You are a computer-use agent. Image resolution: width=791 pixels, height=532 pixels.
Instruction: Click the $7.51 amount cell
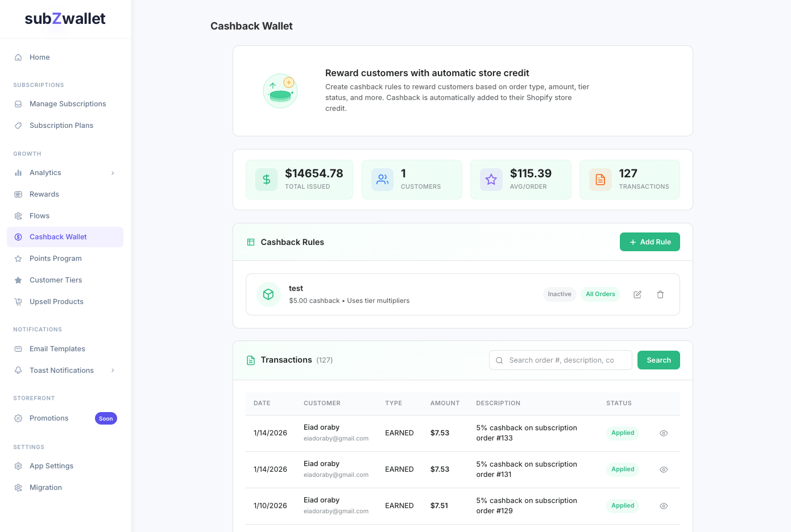(x=439, y=506)
